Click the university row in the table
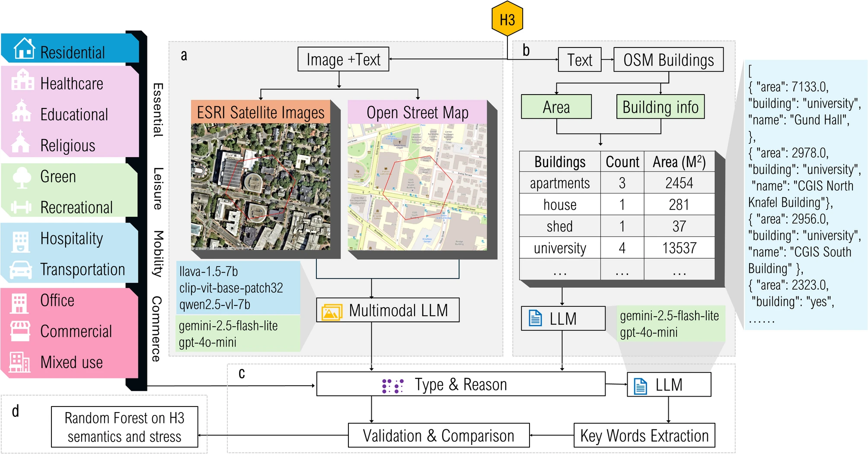 click(x=616, y=248)
